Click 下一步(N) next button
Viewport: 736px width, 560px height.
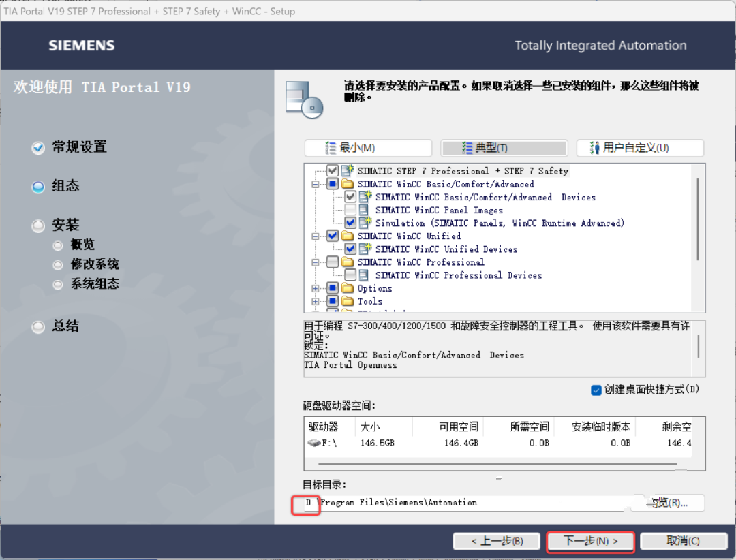pos(590,541)
